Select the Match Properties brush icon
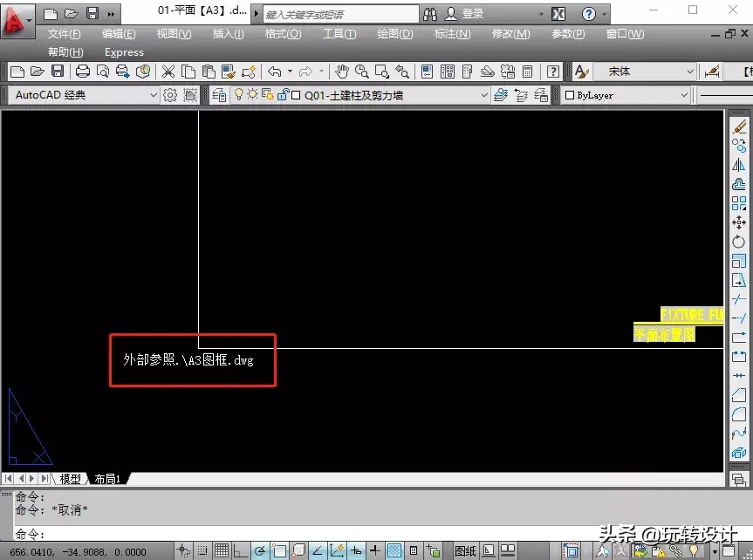The width and height of the screenshot is (753, 560). pyautogui.click(x=229, y=72)
